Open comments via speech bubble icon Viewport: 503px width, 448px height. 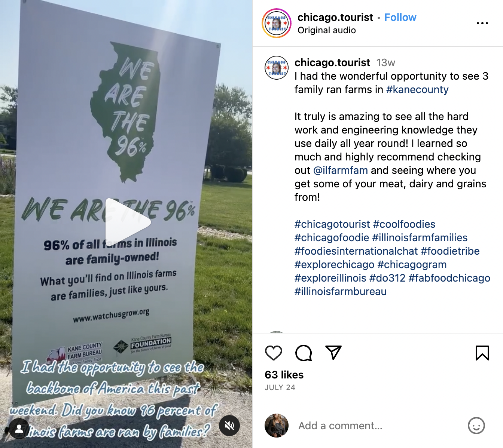[304, 353]
